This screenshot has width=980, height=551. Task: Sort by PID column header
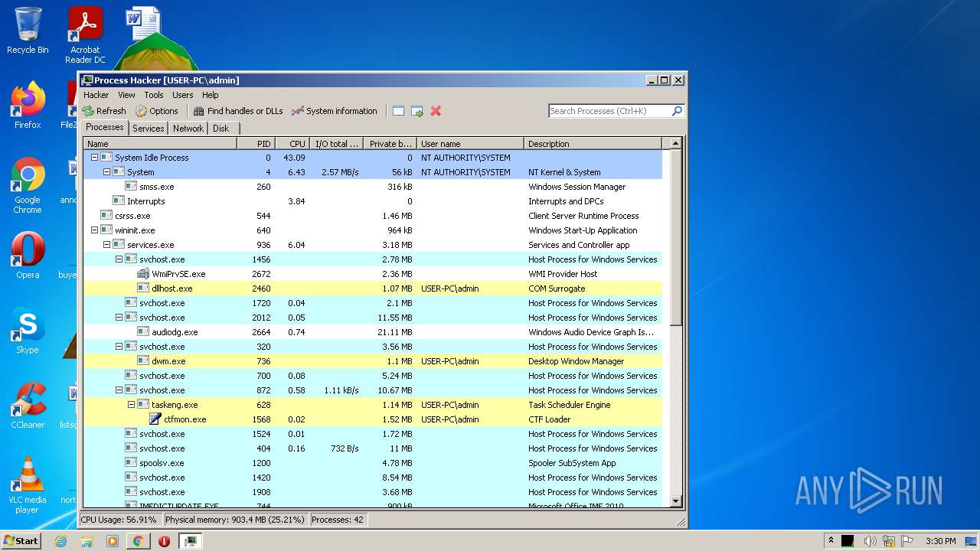(256, 144)
